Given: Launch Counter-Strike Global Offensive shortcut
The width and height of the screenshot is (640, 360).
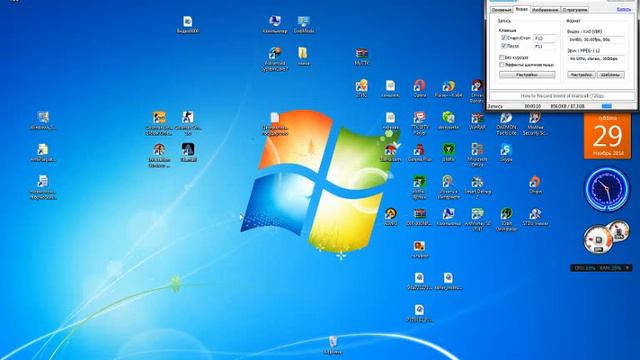Looking at the screenshot, I should coord(159,123).
